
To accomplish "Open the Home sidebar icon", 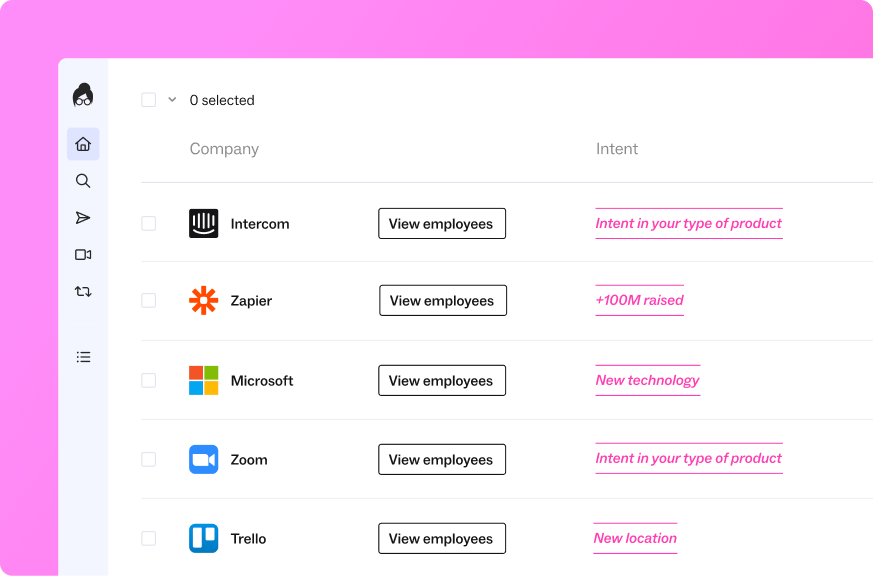I will tap(83, 144).
